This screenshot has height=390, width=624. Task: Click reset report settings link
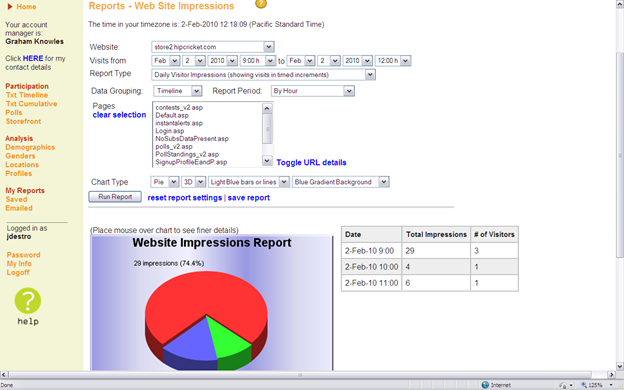(x=185, y=198)
